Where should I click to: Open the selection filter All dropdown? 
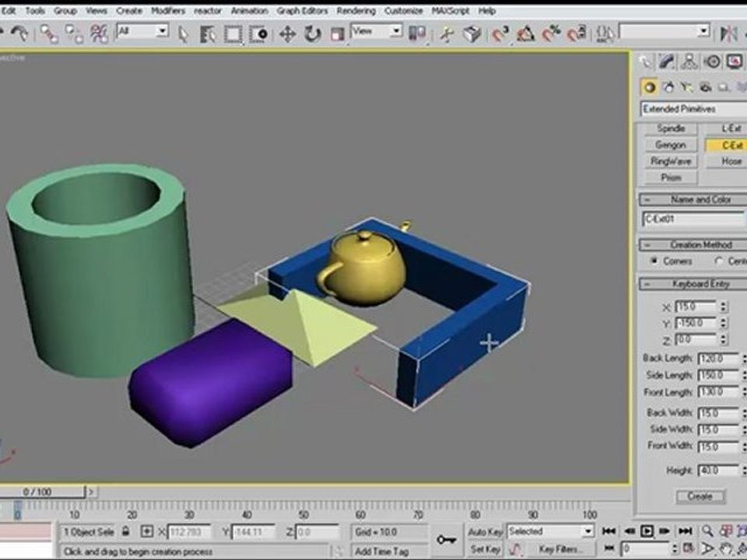click(142, 32)
